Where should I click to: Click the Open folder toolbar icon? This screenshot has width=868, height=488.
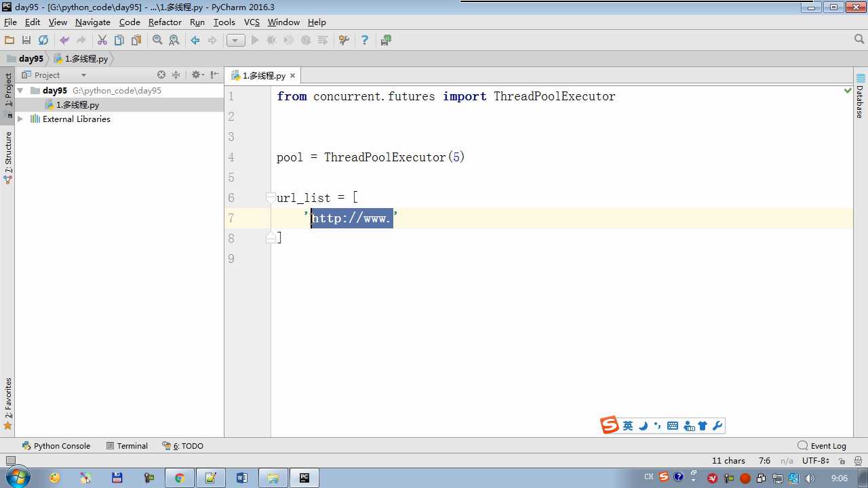tap(9, 41)
